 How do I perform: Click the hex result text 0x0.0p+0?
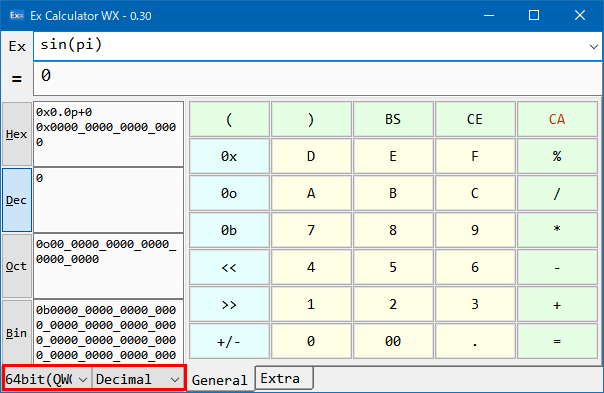[x=64, y=112]
